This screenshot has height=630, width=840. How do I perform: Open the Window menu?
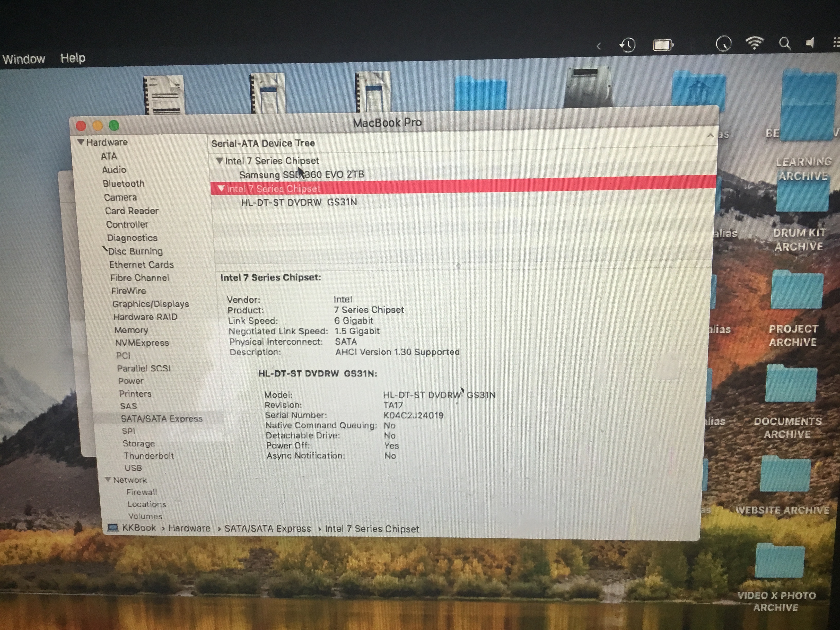click(23, 59)
